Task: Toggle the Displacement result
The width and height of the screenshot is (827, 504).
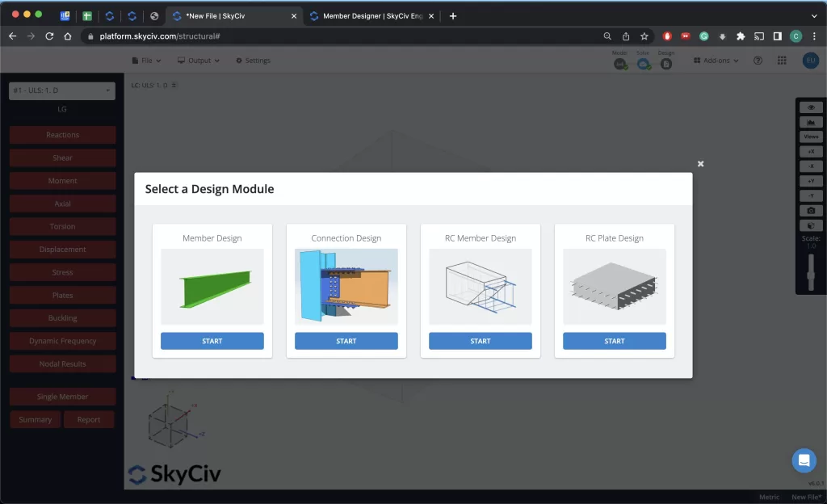Action: [x=62, y=250]
